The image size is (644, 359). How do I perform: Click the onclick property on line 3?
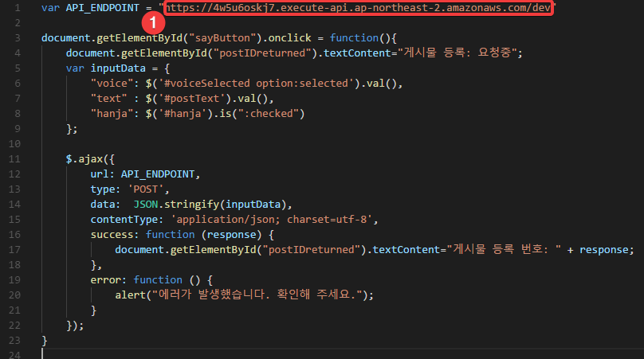[289, 37]
